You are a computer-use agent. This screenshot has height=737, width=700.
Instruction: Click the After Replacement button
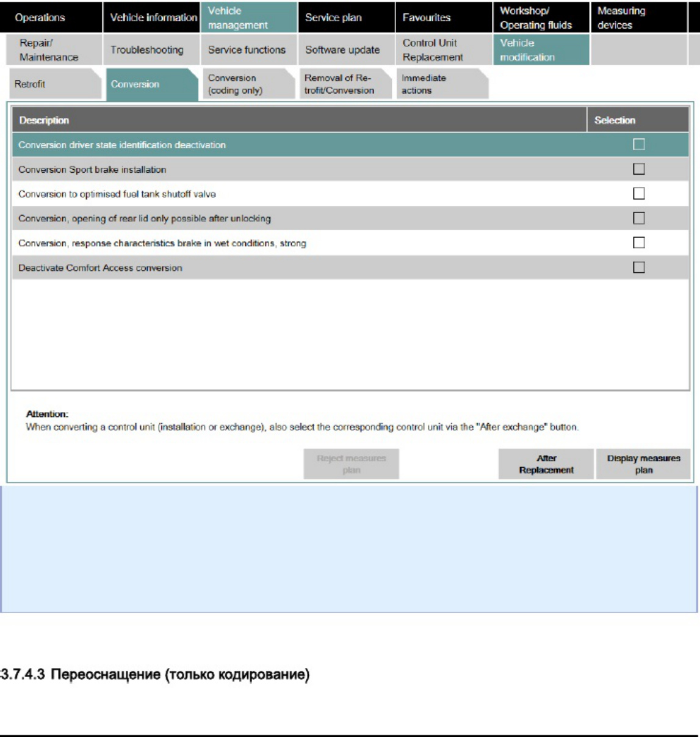coord(546,464)
